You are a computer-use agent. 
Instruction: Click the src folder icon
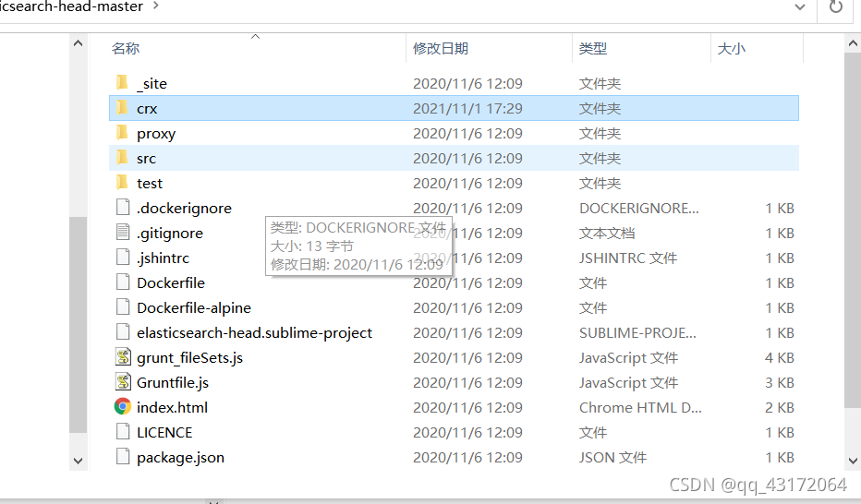click(x=122, y=158)
